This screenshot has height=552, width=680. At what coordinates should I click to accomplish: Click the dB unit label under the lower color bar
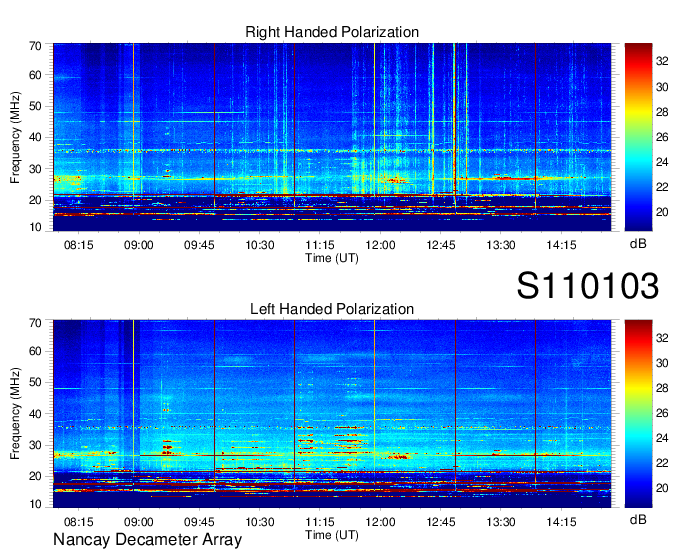[638, 519]
